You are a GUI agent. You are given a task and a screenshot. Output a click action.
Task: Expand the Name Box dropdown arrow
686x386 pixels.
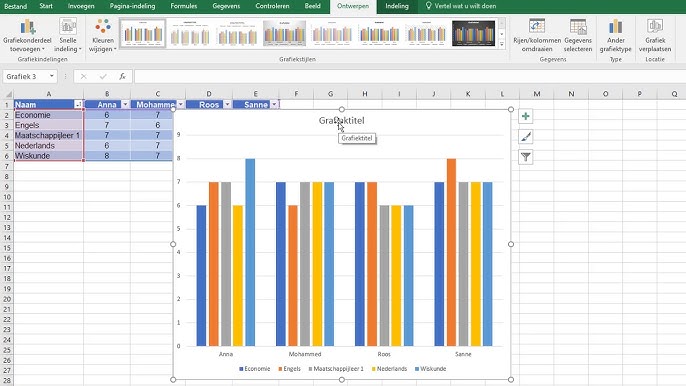52,76
